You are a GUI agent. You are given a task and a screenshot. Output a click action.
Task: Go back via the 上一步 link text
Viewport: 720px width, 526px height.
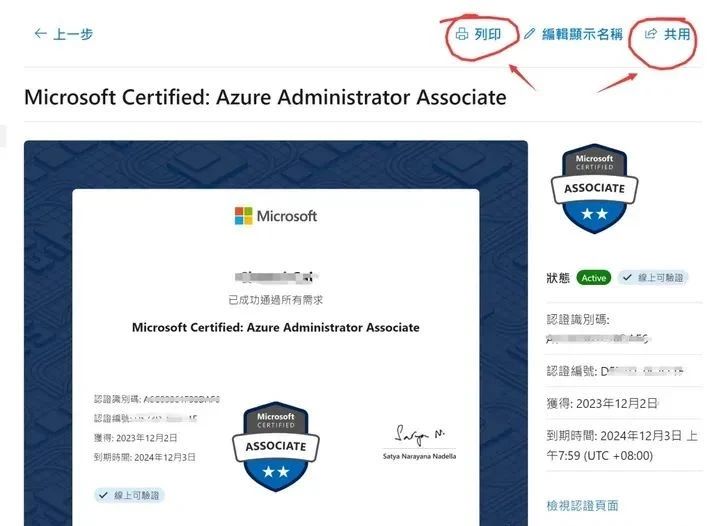pos(73,34)
